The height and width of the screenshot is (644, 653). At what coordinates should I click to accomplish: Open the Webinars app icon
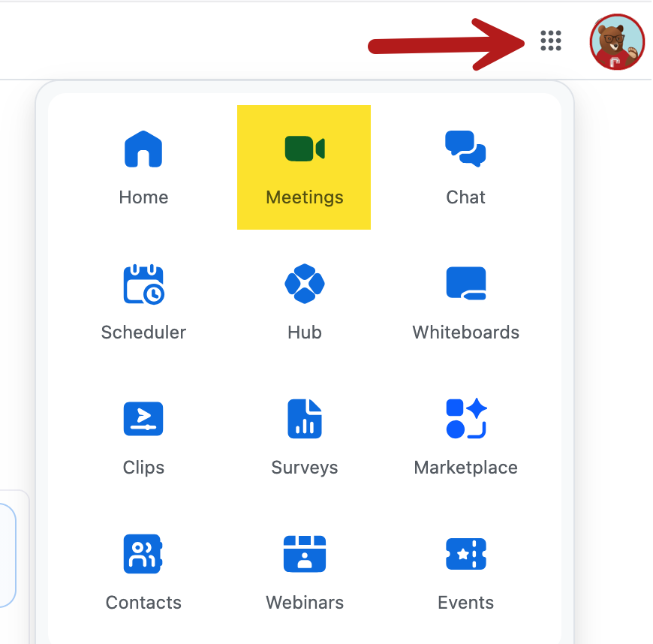pyautogui.click(x=305, y=554)
